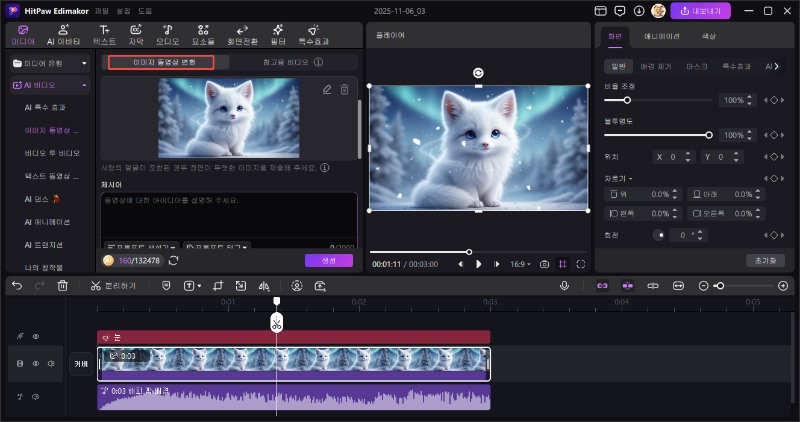Open the 텍스트 text tools section
Screen dimensions: 800x422
104,35
